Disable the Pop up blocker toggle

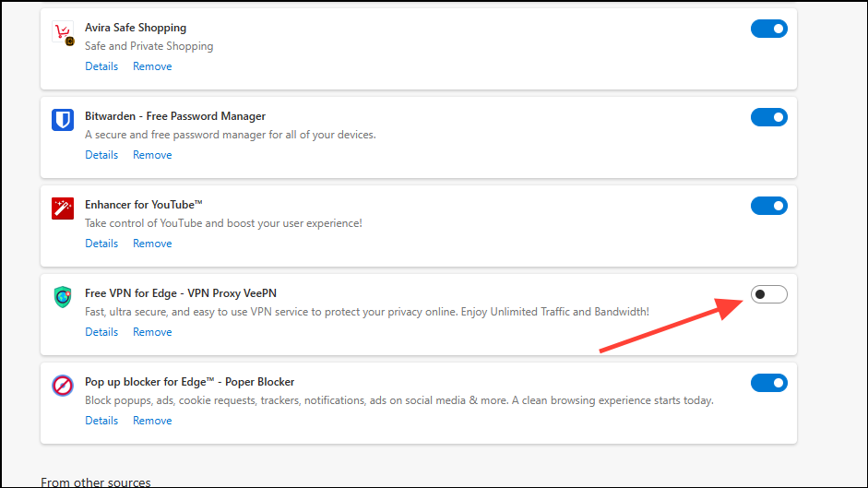tap(769, 383)
